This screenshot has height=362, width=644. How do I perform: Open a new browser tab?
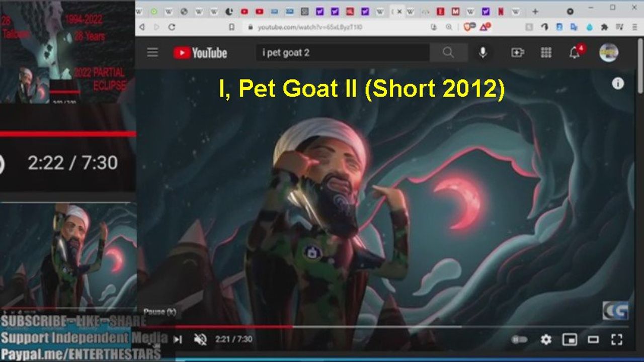535,12
